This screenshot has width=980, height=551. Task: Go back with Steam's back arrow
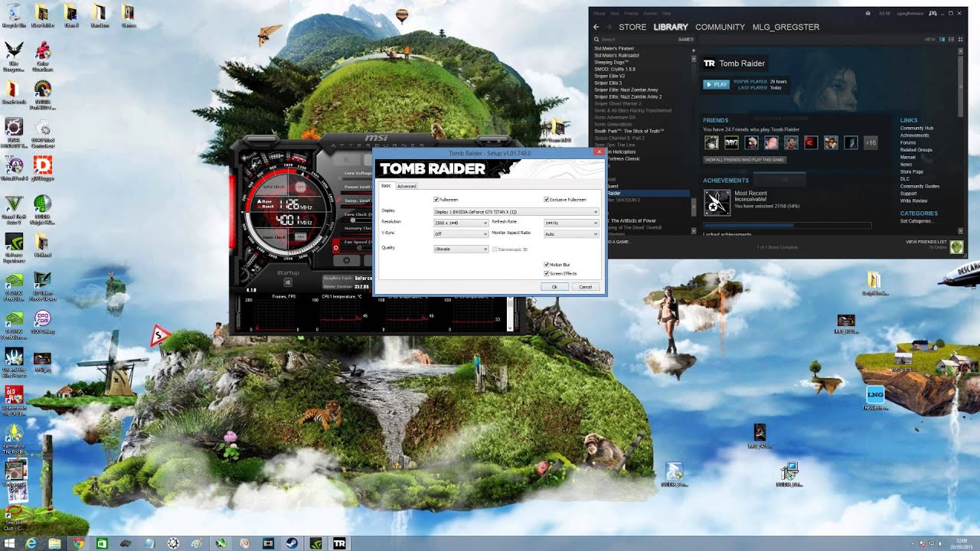point(596,27)
